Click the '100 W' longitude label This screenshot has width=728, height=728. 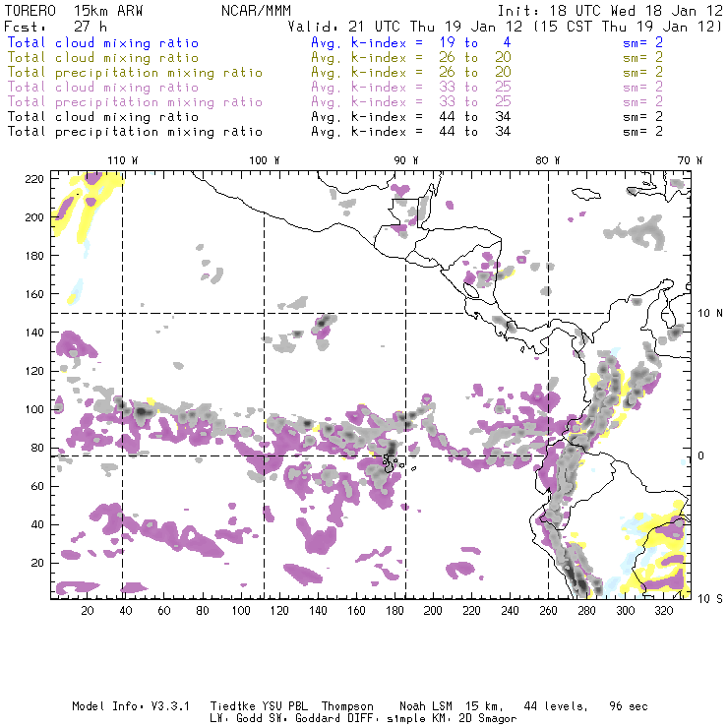265,160
